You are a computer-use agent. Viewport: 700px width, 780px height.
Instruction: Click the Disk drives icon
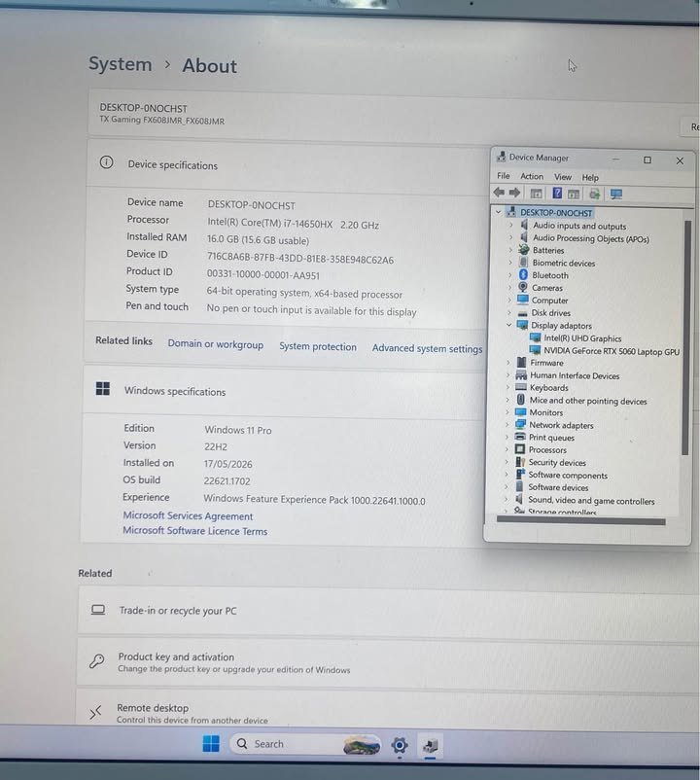tap(522, 313)
